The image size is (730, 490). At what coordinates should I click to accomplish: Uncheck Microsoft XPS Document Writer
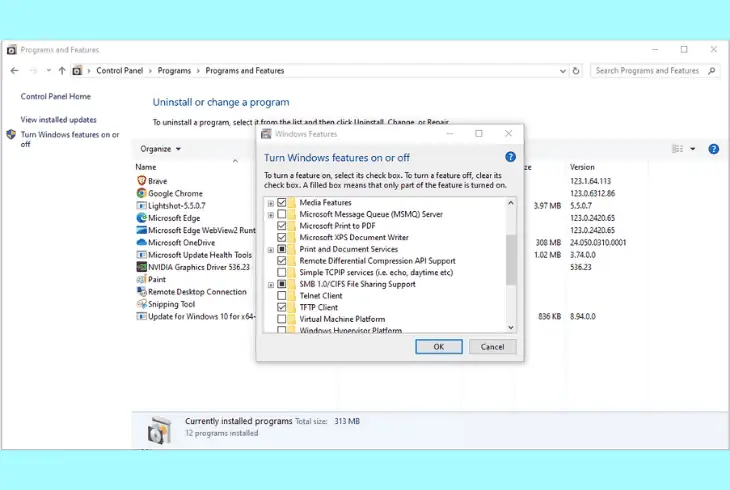[x=282, y=238]
